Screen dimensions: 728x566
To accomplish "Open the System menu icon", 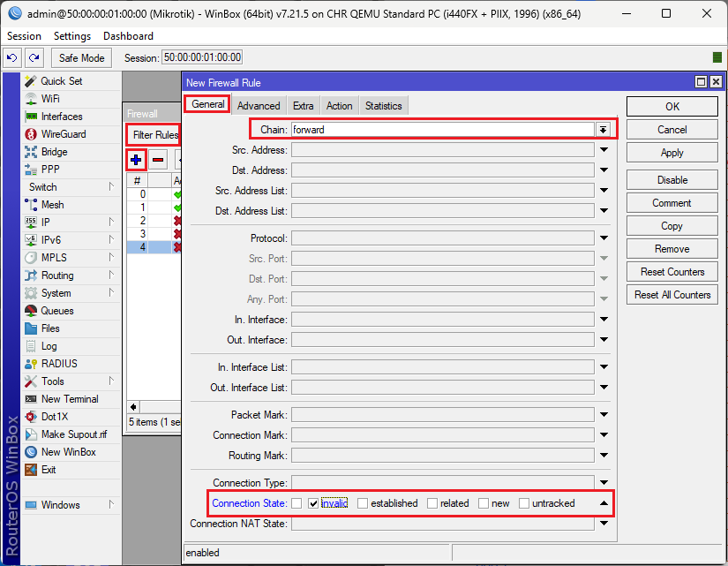I will [31, 293].
